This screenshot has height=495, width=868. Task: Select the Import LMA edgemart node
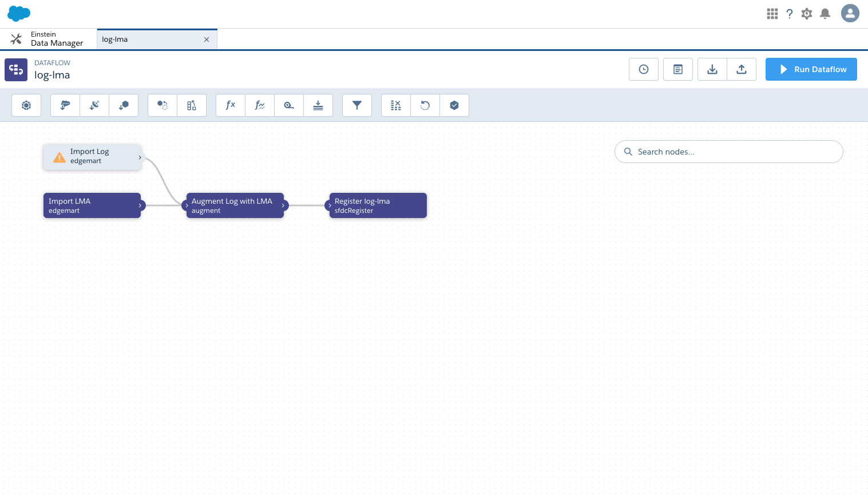pyautogui.click(x=92, y=205)
